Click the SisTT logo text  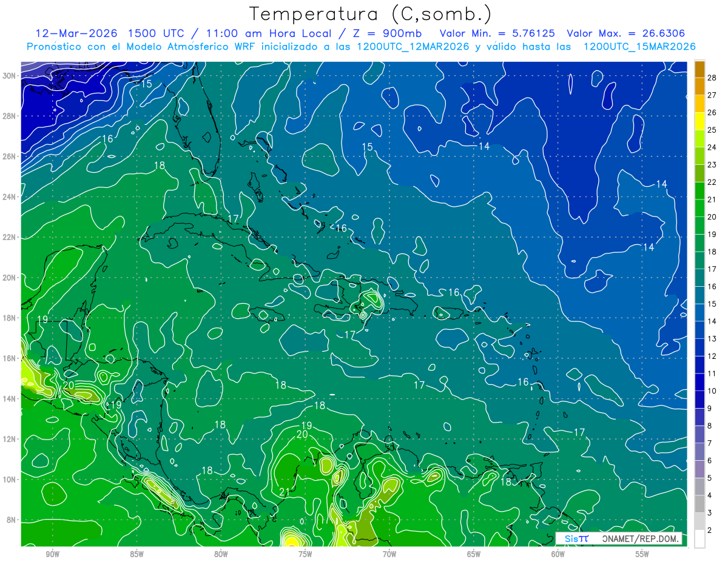[576, 538]
